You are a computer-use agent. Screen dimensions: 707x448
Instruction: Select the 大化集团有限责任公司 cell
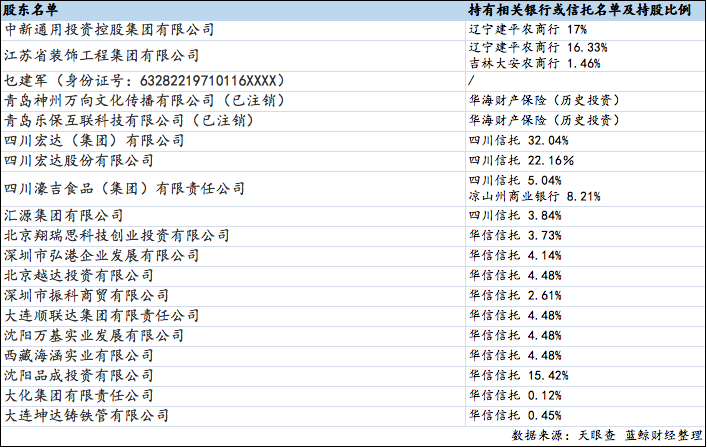[86, 395]
